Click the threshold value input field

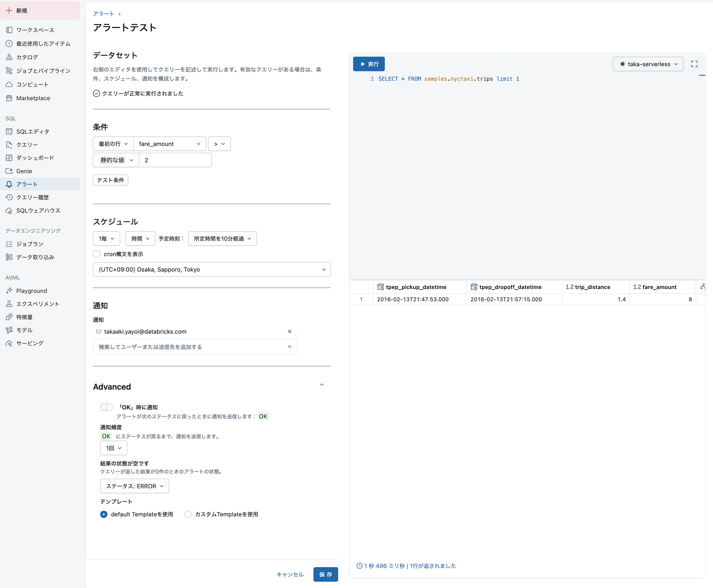click(x=175, y=160)
